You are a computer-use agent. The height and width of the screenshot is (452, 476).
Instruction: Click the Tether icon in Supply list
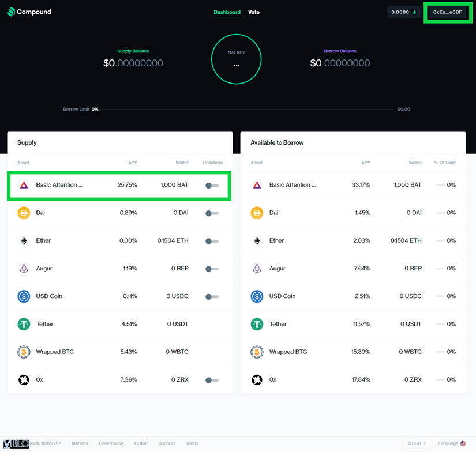pyautogui.click(x=24, y=324)
